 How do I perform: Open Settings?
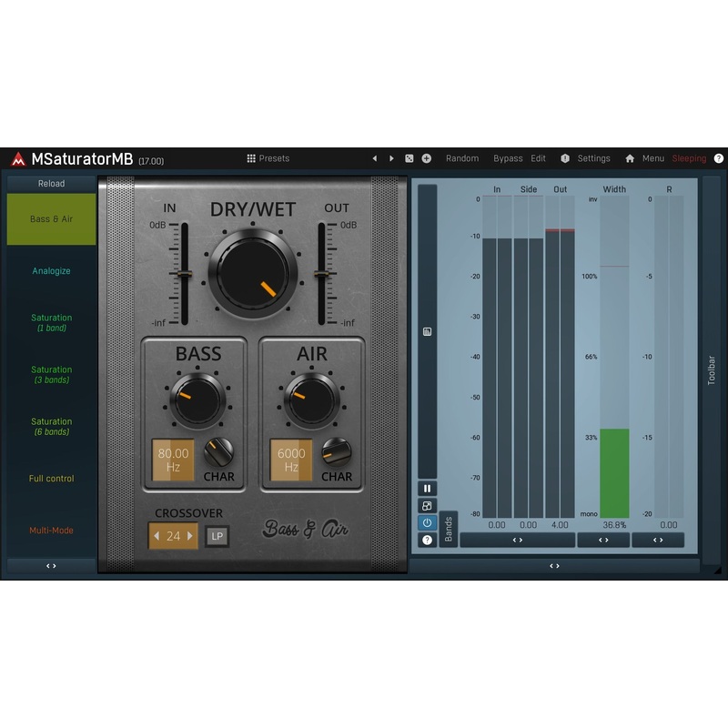click(594, 158)
